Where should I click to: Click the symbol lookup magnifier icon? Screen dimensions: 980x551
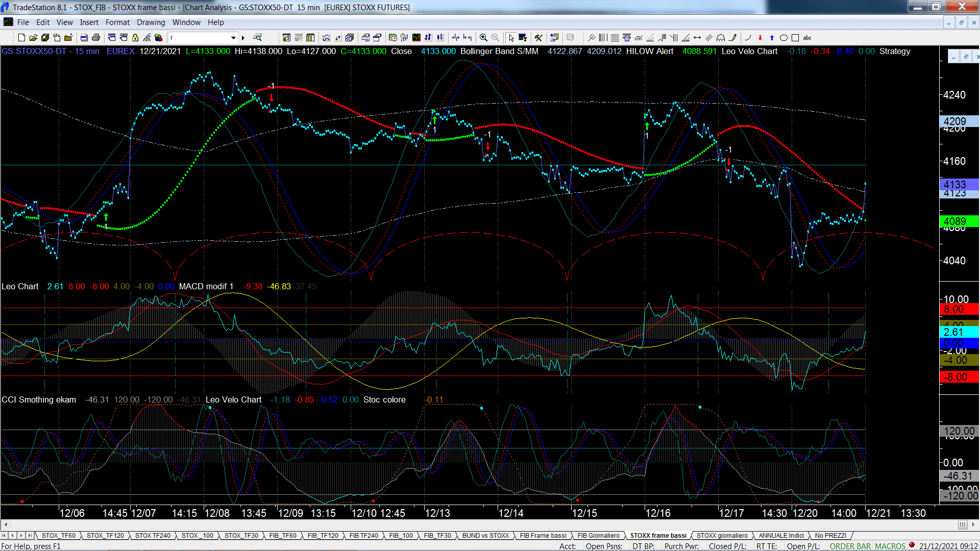[x=257, y=37]
